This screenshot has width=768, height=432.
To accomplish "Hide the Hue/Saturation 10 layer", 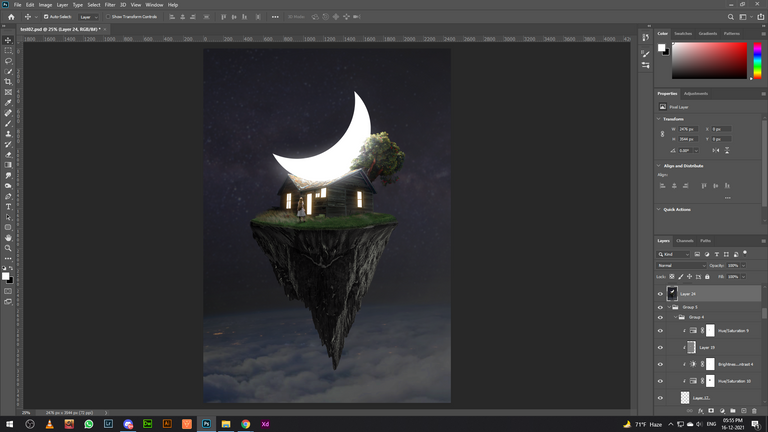I will [x=660, y=381].
